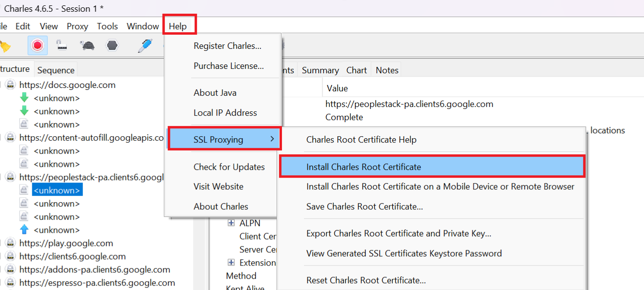Choose Register Charles... from the Help menu
Screen dimensions: 644x290
pos(228,46)
